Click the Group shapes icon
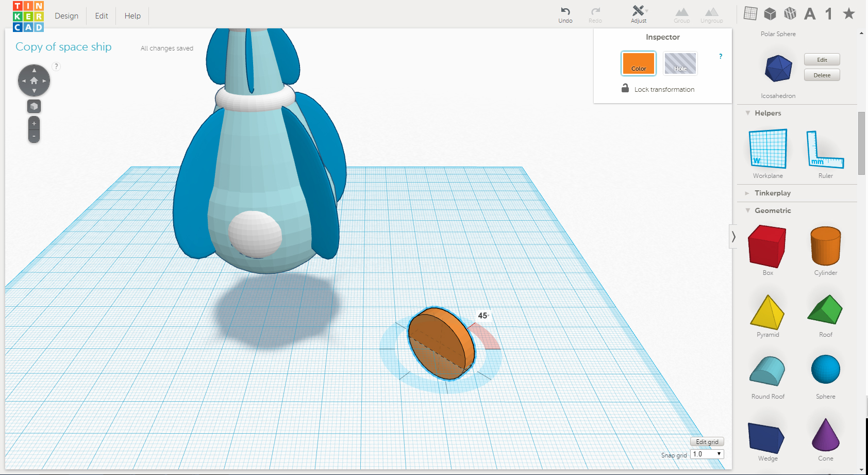This screenshot has width=868, height=475. pyautogui.click(x=682, y=14)
